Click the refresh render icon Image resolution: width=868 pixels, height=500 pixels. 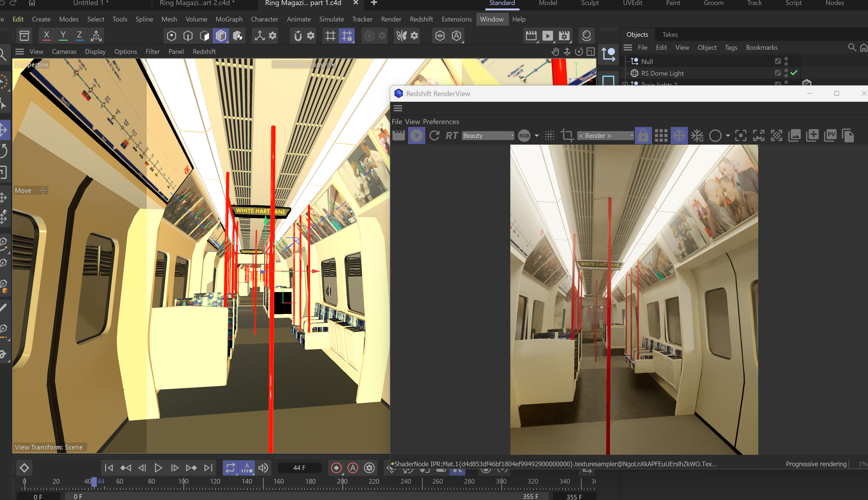click(x=434, y=136)
